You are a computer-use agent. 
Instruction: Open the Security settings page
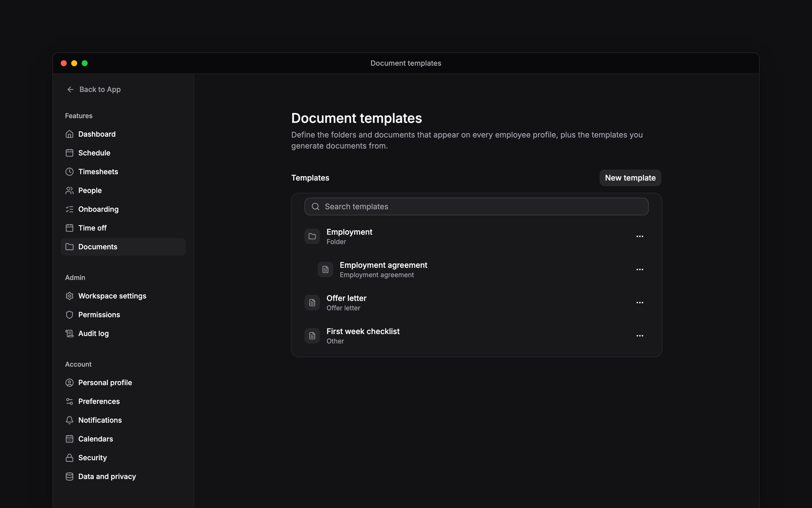[x=123, y=458]
